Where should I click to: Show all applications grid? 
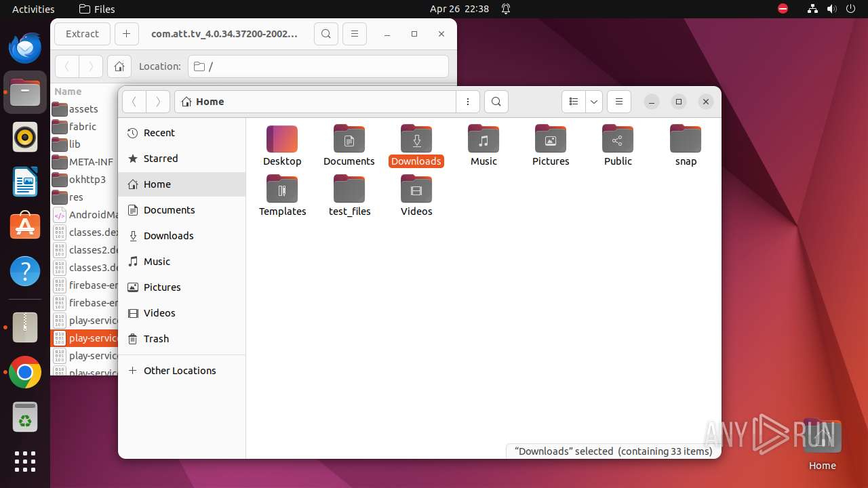(x=25, y=462)
